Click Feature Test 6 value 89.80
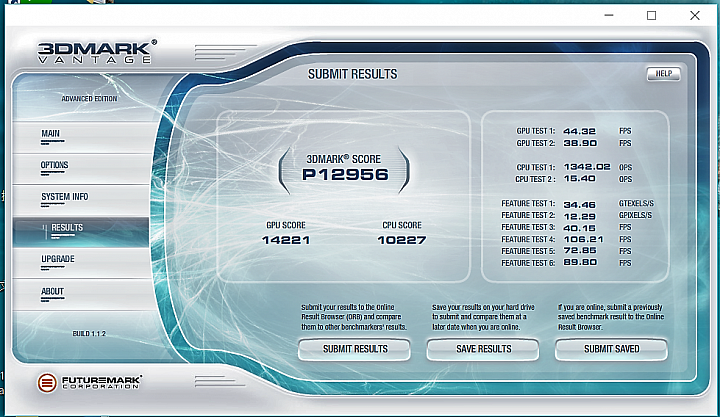The width and height of the screenshot is (720, 417). (580, 262)
